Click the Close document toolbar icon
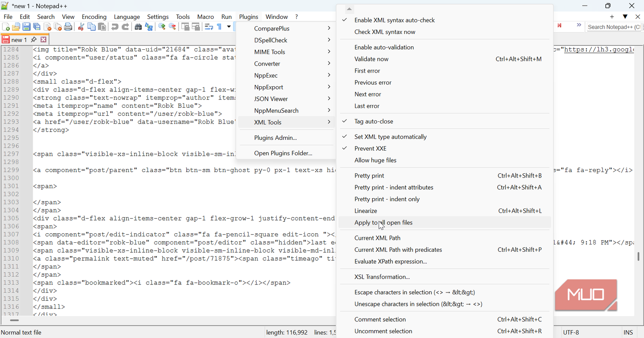The height and width of the screenshot is (338, 644). (47, 27)
